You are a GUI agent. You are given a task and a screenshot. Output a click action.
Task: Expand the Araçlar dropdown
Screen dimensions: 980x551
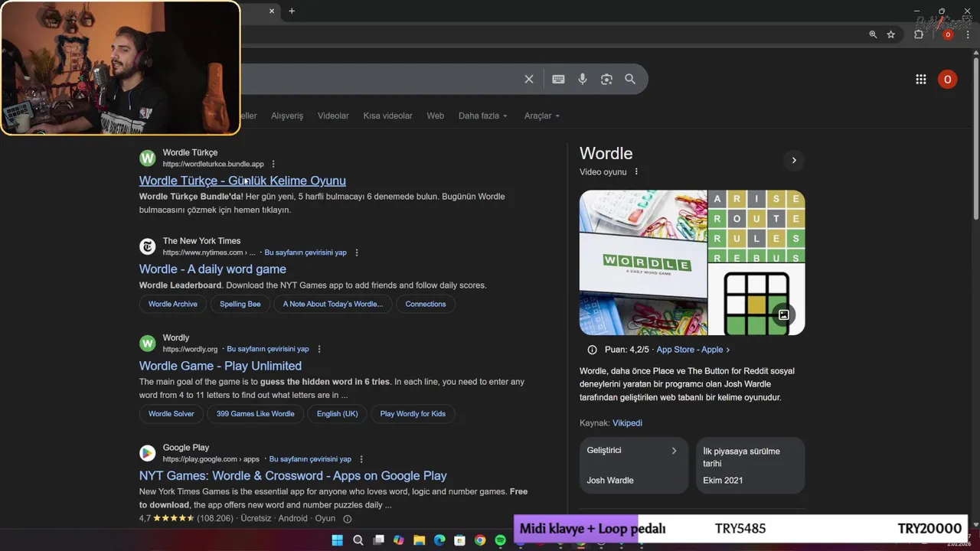click(x=542, y=116)
